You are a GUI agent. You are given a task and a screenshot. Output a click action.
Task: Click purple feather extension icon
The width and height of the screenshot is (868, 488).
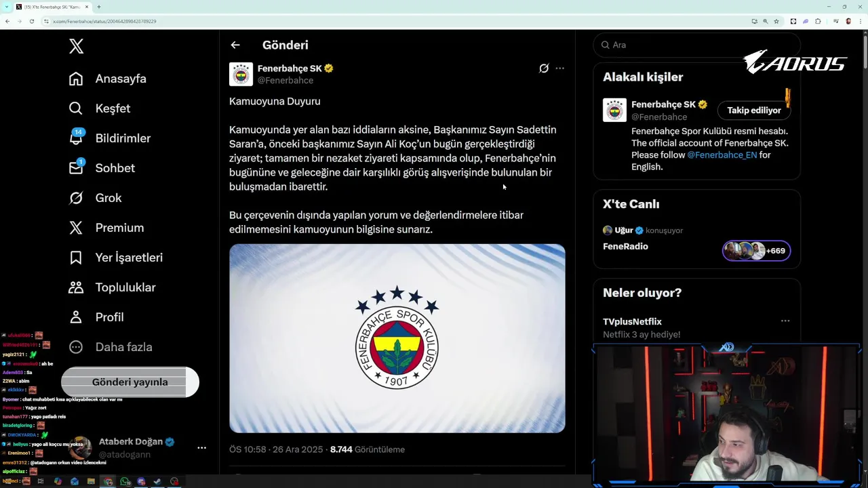click(806, 21)
